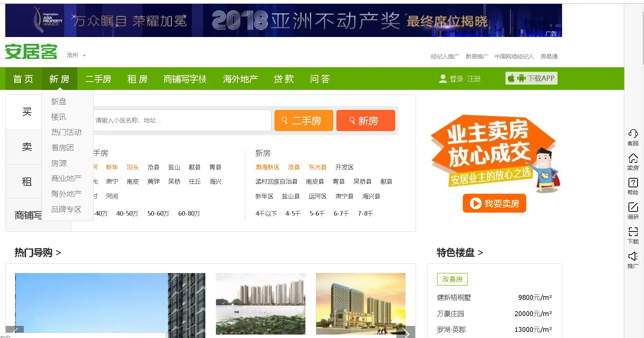Screen dimensions: 644x338
Task: Click the red 新房 search button
Action: click(365, 120)
